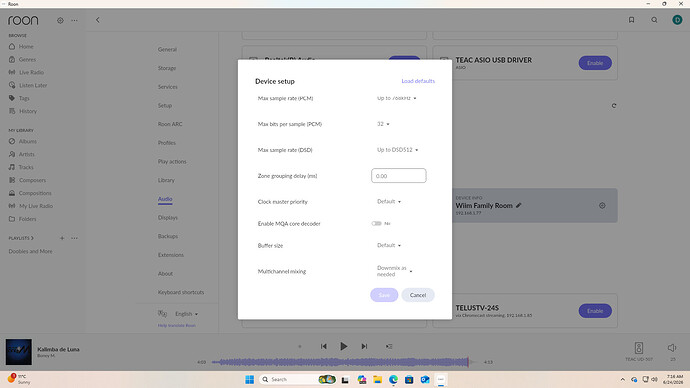Open Microsoft Store from taskbar
690x388 pixels.
[409, 379]
